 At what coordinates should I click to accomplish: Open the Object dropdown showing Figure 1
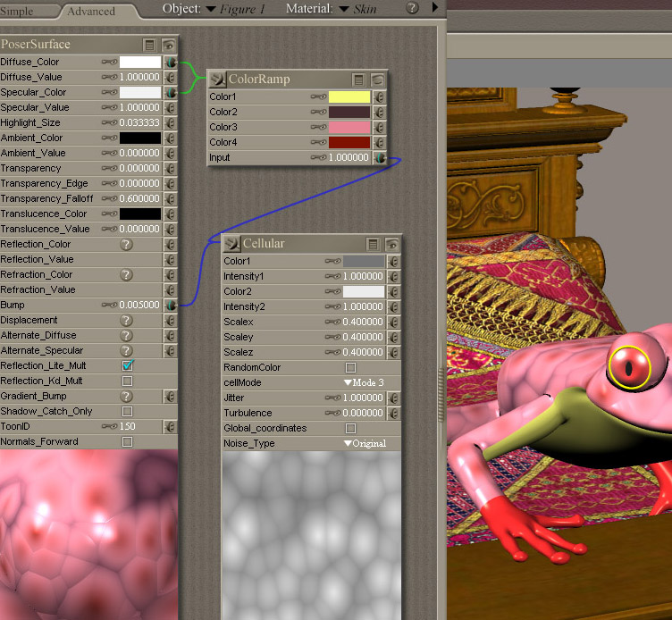(x=236, y=9)
